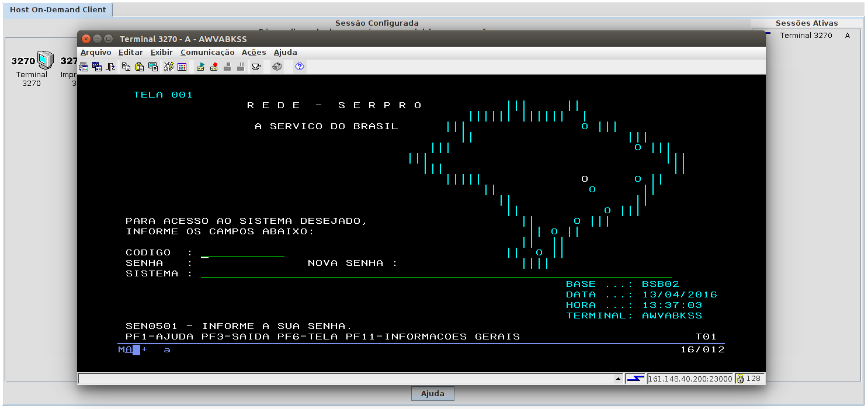Click the 'PF11=INFORMACOES GERAIS' key hint

pyautogui.click(x=433, y=337)
